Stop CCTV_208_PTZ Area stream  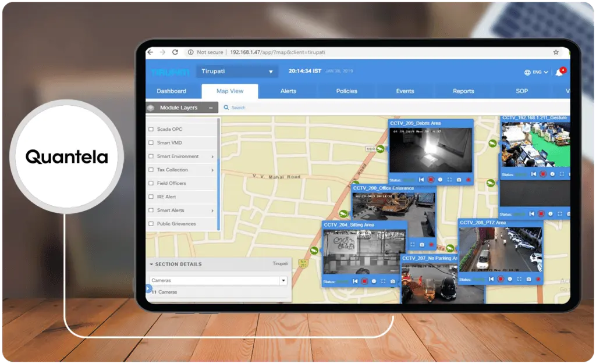coord(501,279)
